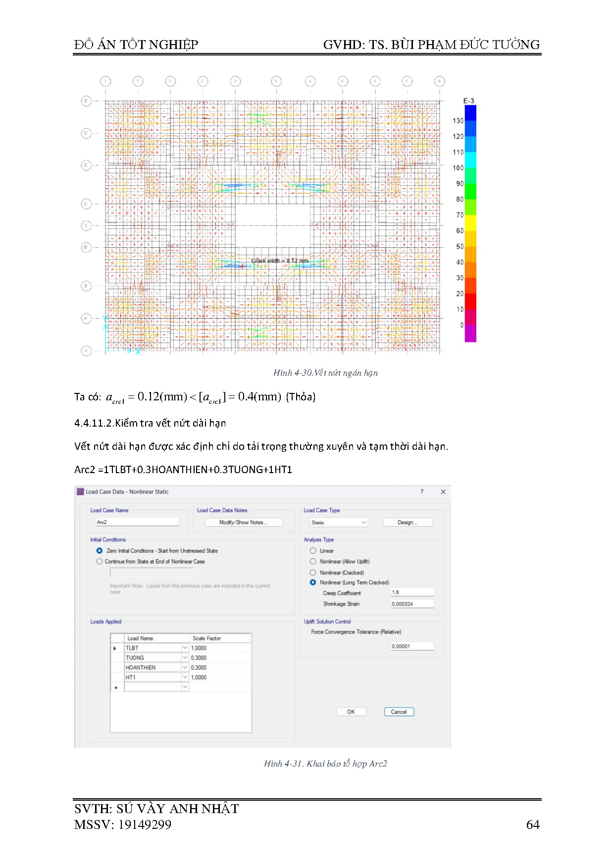Viewport: 614px width, 868px height.
Task: Select Continue from State at End of Nonlinear Case
Action: pos(100,562)
